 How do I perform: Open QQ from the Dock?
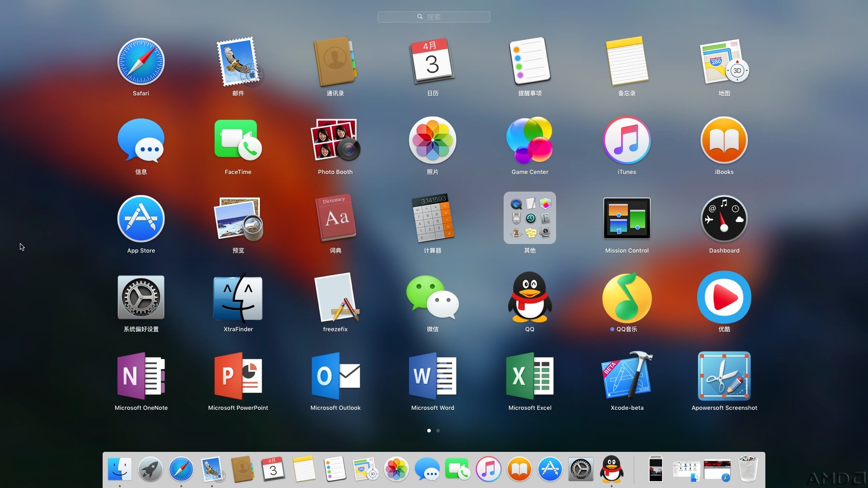coord(611,469)
